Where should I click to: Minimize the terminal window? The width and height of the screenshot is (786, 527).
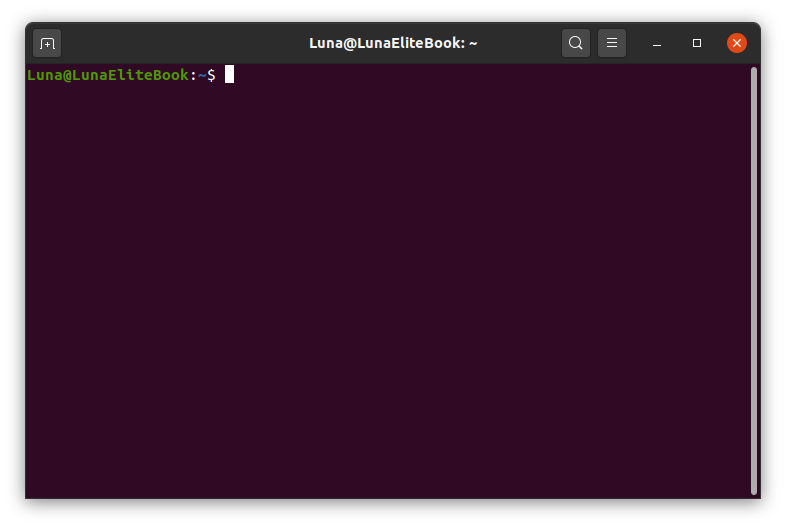[657, 44]
